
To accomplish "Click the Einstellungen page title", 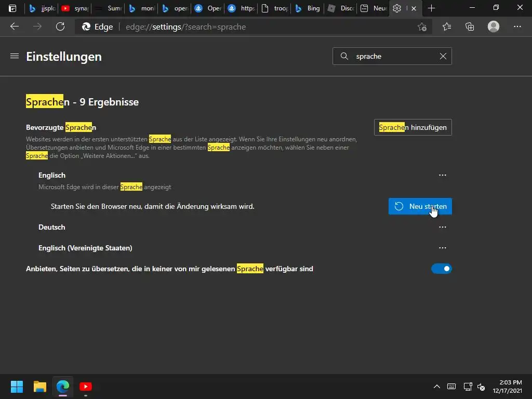I will 64,56.
